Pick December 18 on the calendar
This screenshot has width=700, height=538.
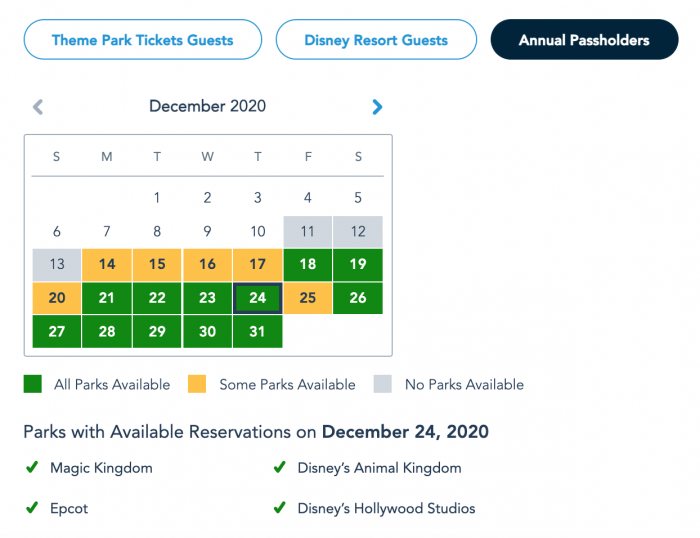pyautogui.click(x=308, y=265)
